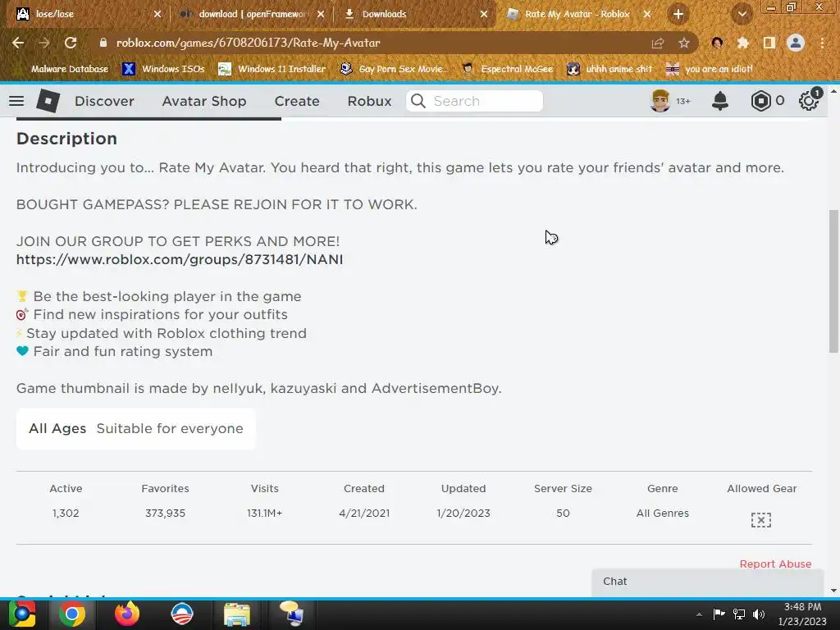Open the volume speaker tray icon
840x630 pixels.
click(759, 614)
